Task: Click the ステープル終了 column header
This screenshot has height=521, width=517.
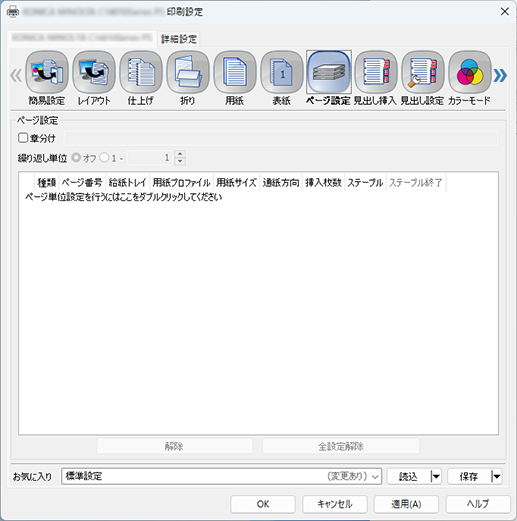Action: tap(416, 182)
